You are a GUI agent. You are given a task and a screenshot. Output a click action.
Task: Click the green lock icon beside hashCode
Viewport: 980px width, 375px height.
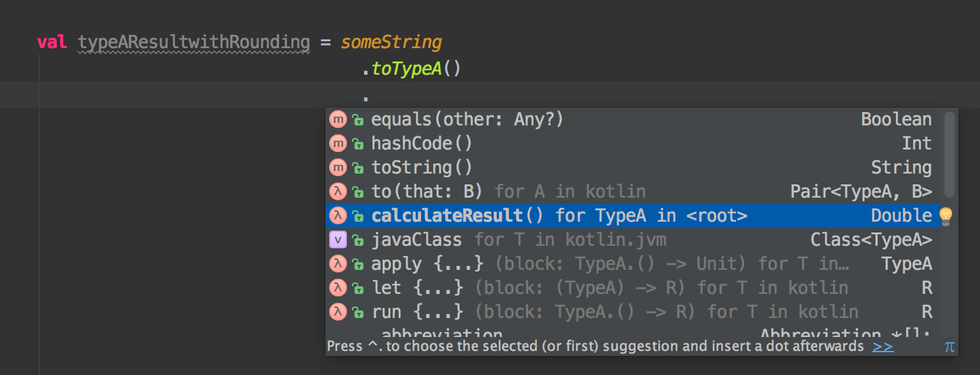click(x=358, y=144)
